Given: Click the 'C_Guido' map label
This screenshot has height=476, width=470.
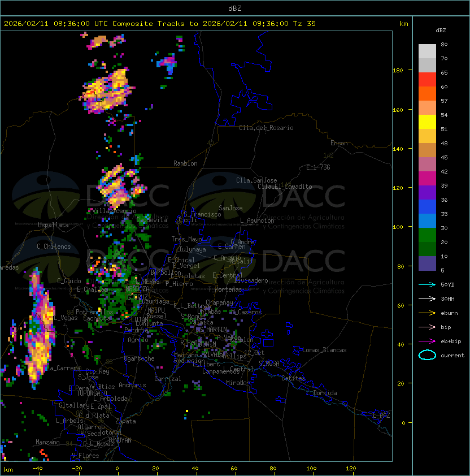Looking at the screenshot, I should [x=69, y=281].
